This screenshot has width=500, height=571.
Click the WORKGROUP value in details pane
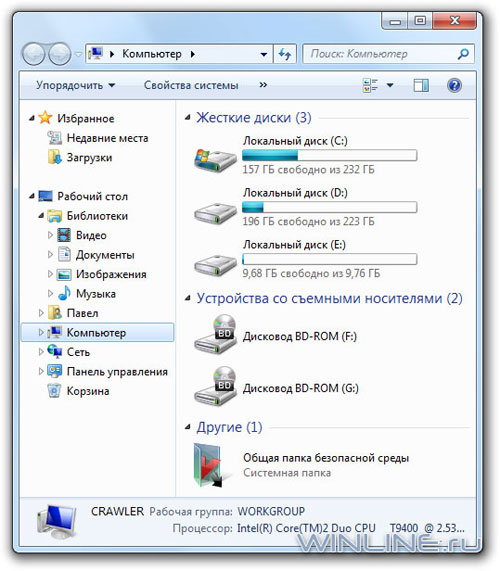coord(271,511)
